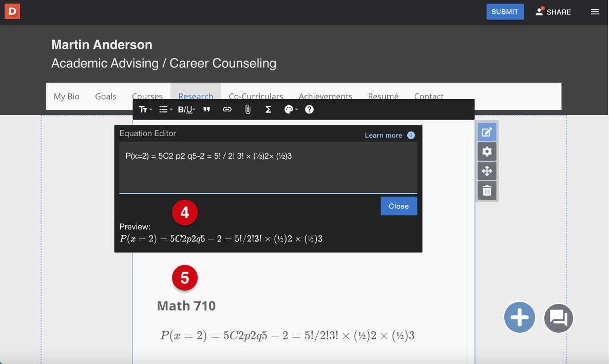Image resolution: width=609 pixels, height=364 pixels.
Task: Toggle bold or underline formatting
Action: click(x=186, y=109)
